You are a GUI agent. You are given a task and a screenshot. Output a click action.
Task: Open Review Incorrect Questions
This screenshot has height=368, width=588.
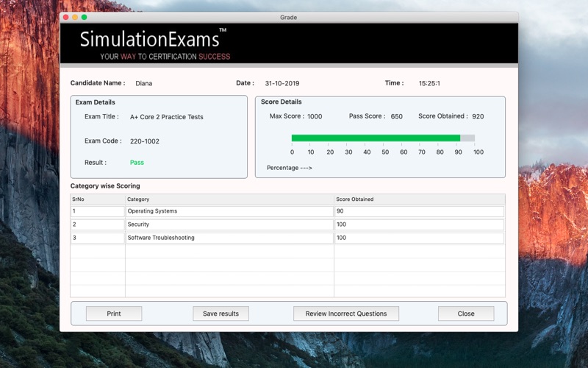point(346,314)
